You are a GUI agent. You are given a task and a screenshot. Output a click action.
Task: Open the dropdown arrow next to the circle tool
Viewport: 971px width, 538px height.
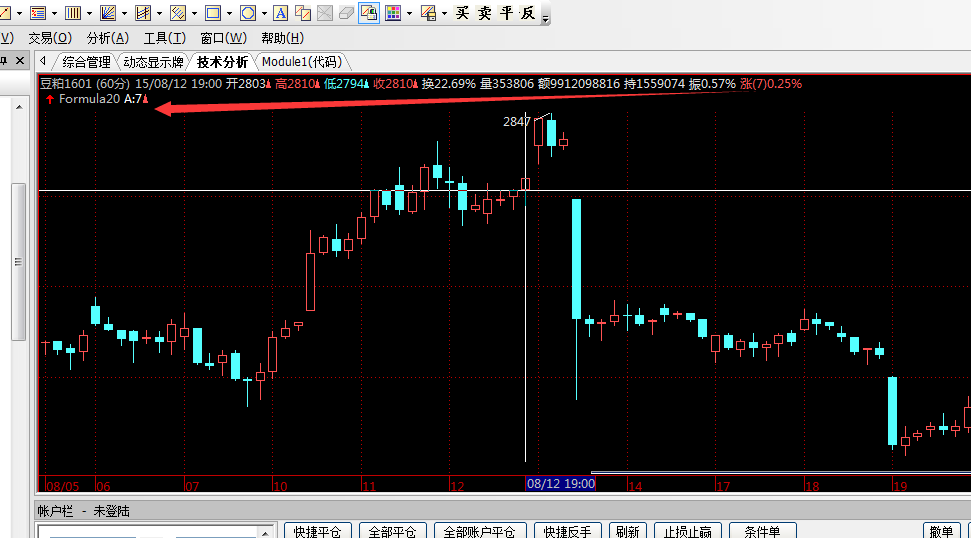[x=263, y=14]
